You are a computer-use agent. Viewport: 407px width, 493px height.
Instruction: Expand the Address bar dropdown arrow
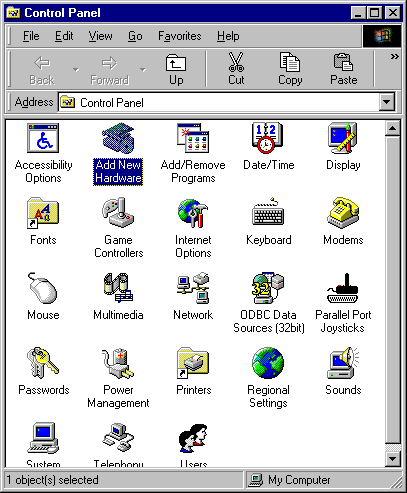387,102
